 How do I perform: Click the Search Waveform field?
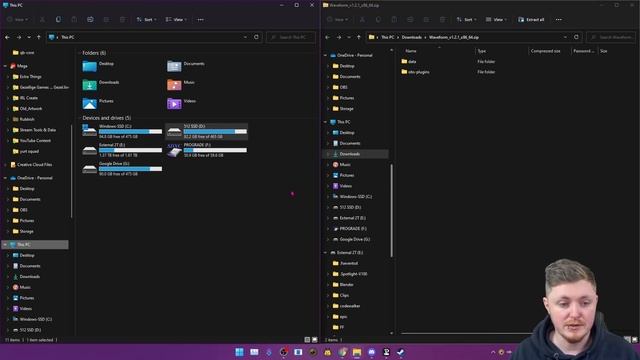[x=611, y=37]
